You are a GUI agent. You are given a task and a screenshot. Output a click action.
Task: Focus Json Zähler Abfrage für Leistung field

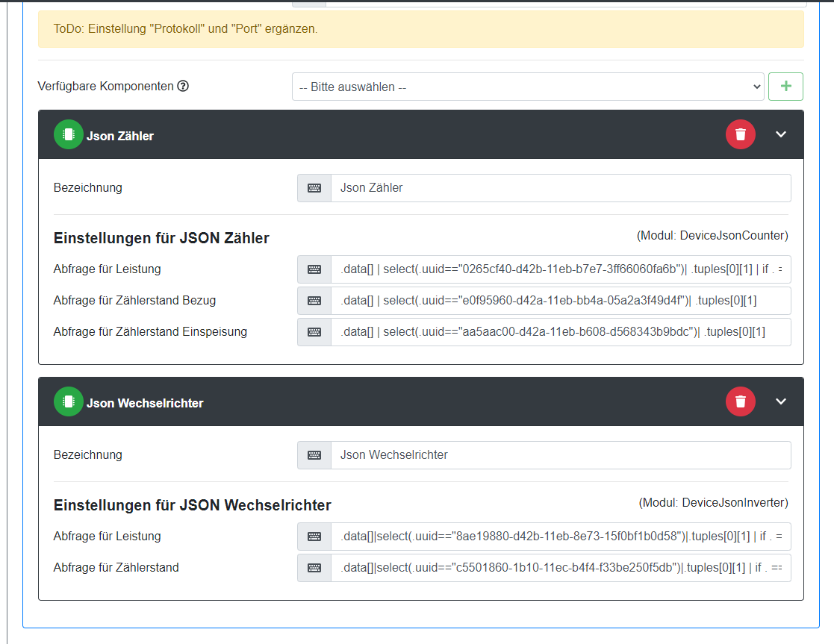tap(560, 269)
